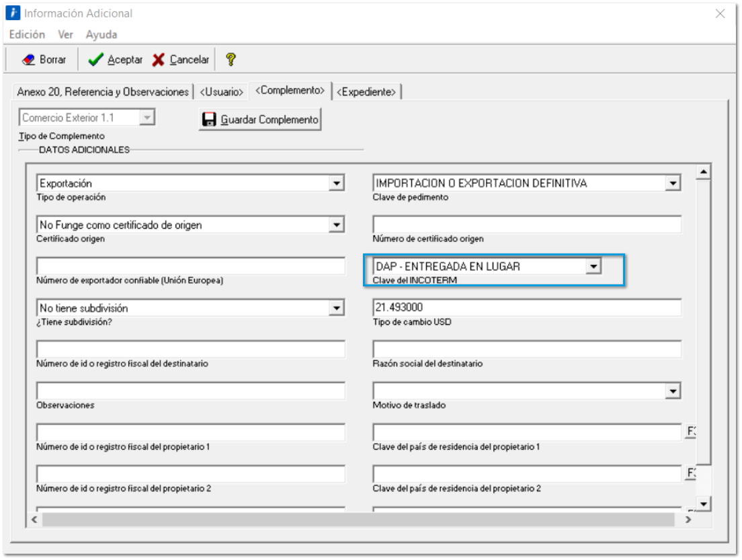Open the Clave del INCOTERM dropdown
The width and height of the screenshot is (742, 560).
(593, 267)
